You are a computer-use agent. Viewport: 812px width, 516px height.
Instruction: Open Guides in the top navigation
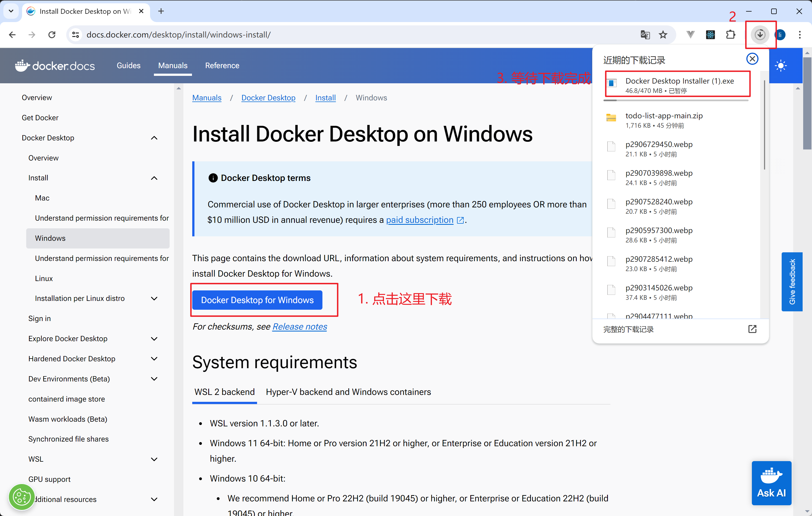click(129, 65)
